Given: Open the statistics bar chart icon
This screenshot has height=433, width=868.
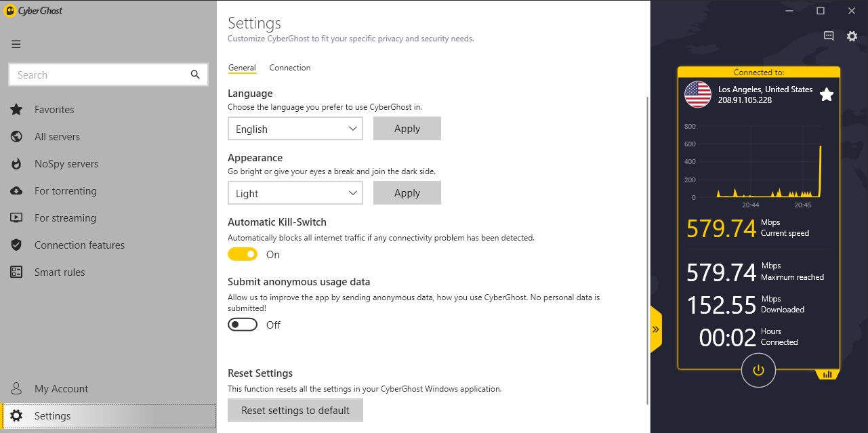Looking at the screenshot, I should click(x=827, y=374).
